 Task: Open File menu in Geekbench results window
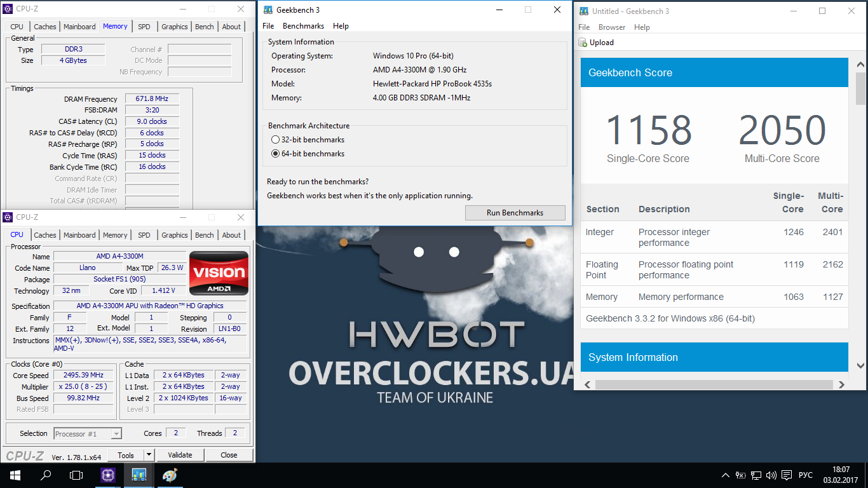coord(584,27)
